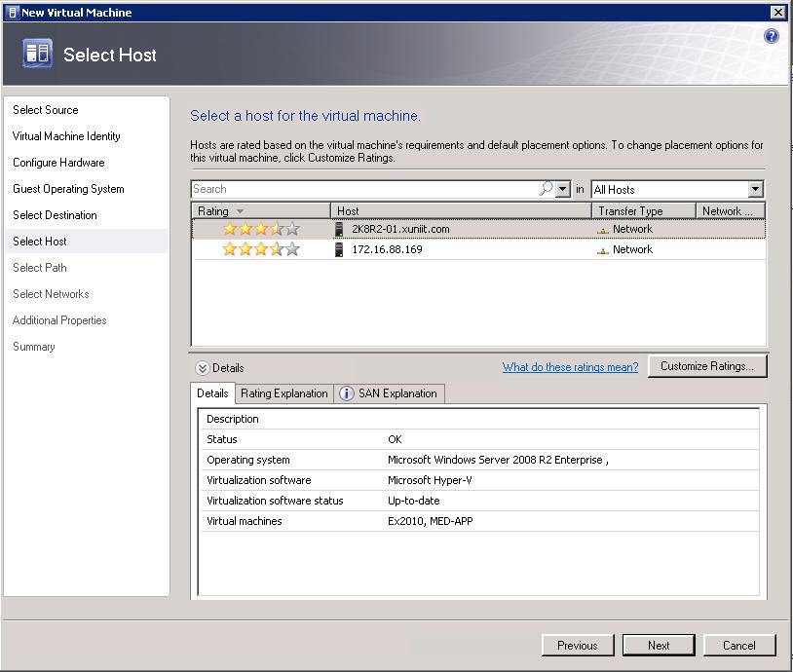Collapse the Details section chevron
The height and width of the screenshot is (672, 793).
pyautogui.click(x=203, y=368)
